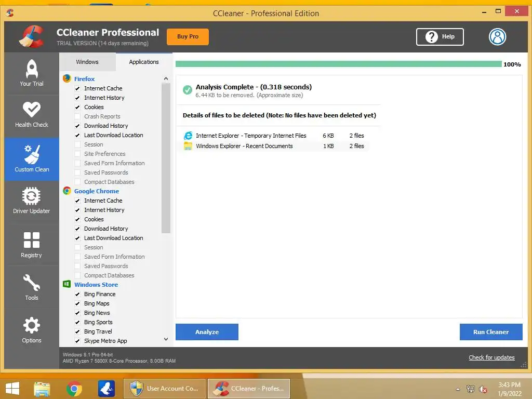
Task: Open Tools wrench icon
Action: pyautogui.click(x=32, y=287)
